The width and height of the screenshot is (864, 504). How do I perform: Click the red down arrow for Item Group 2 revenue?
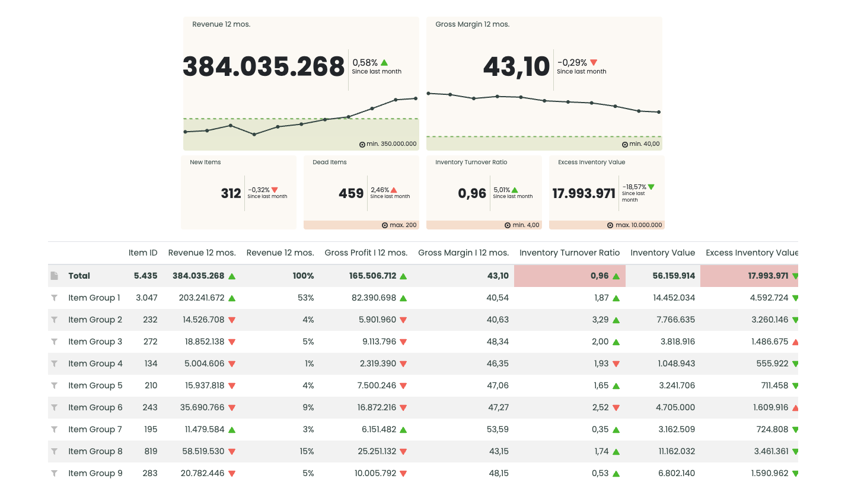(232, 320)
